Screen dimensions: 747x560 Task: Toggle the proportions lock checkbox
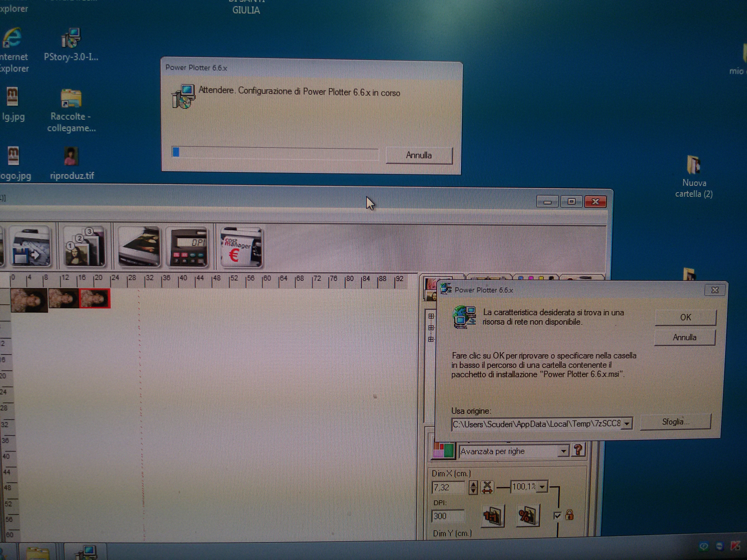click(557, 515)
